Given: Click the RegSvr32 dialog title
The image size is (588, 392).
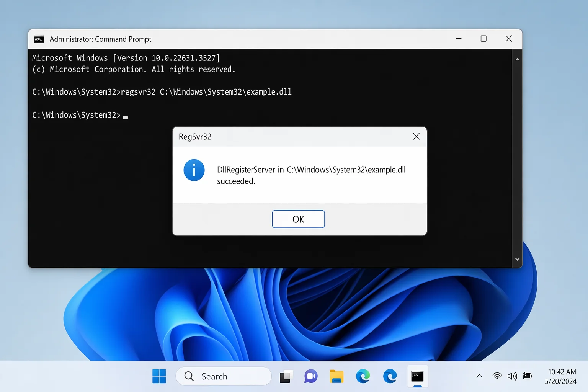Looking at the screenshot, I should tap(195, 137).
